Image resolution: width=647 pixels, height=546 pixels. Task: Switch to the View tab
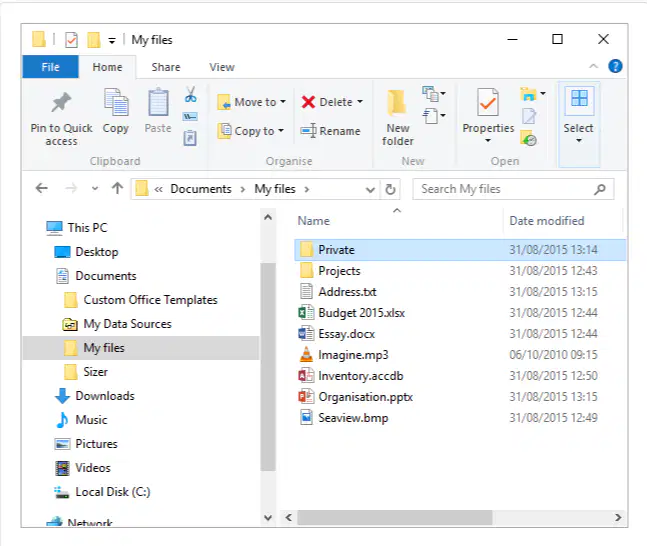tap(222, 67)
